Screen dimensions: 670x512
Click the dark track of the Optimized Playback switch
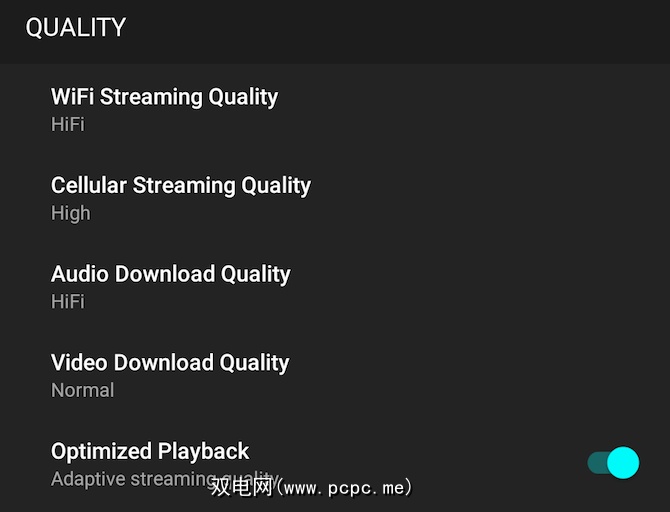pyautogui.click(x=597, y=462)
